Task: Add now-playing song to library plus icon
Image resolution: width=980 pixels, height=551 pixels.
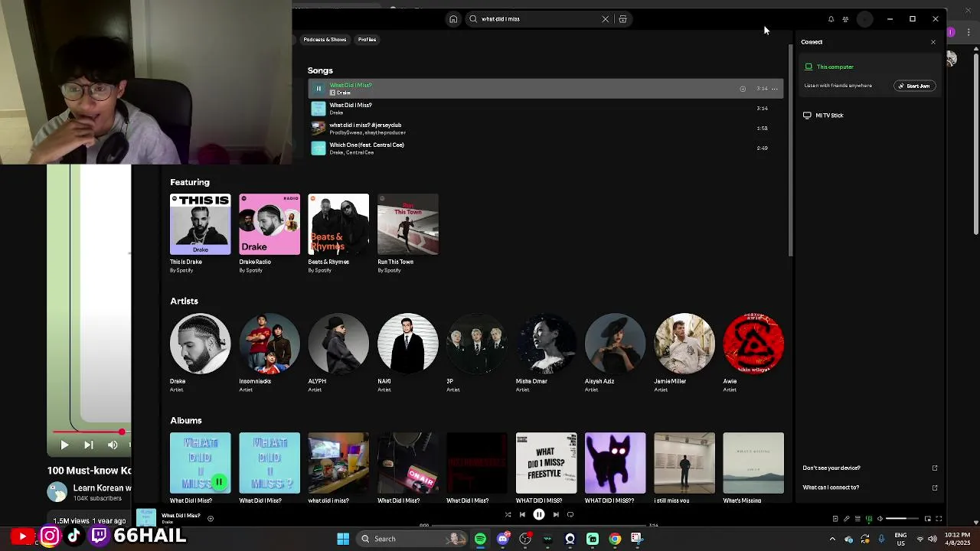Action: tap(211, 519)
